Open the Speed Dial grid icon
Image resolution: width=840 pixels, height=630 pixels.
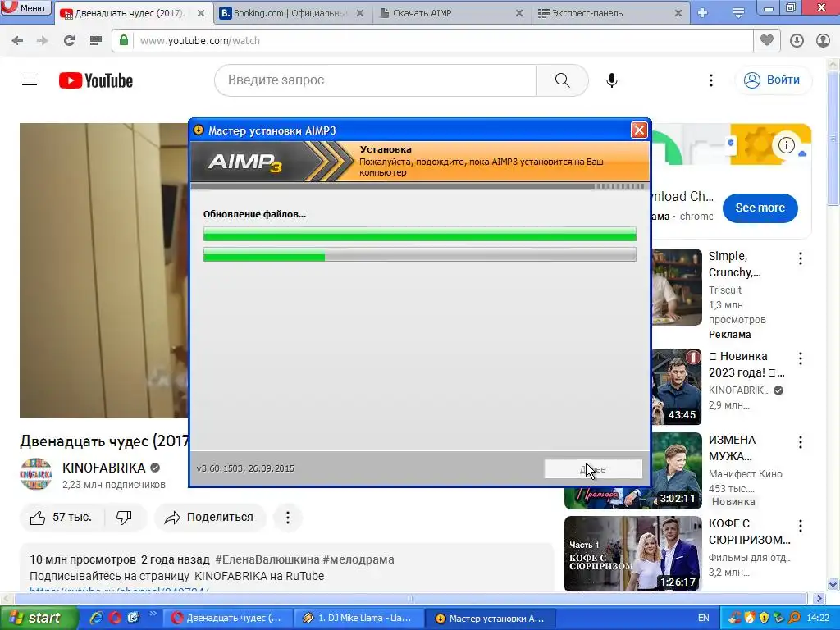96,41
